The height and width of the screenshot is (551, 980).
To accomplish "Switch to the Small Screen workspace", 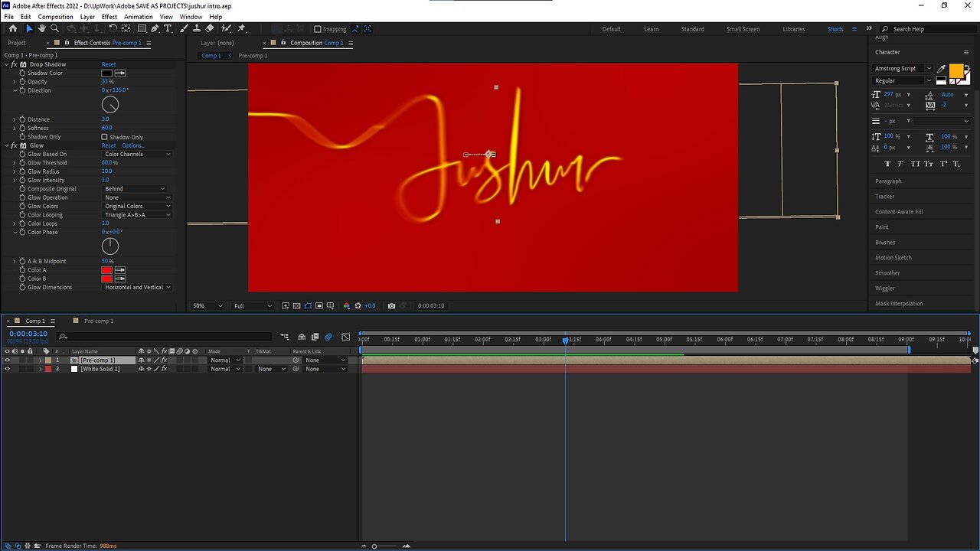I will tap(743, 29).
